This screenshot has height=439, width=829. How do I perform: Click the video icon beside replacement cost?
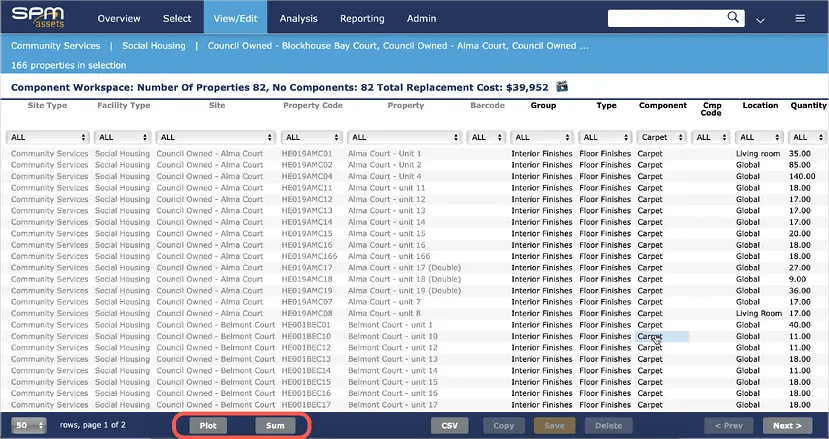pos(563,87)
